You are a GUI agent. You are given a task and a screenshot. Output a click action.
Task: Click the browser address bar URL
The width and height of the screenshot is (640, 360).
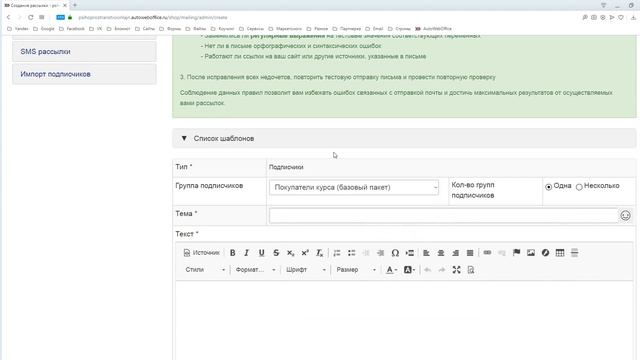click(x=153, y=18)
